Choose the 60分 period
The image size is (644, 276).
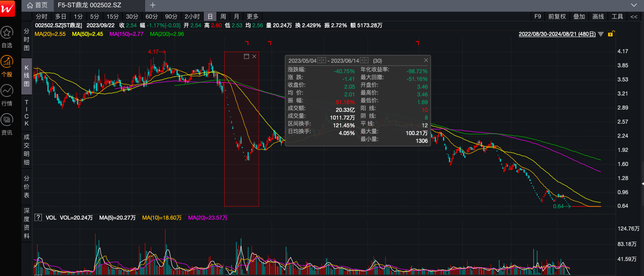(152, 16)
